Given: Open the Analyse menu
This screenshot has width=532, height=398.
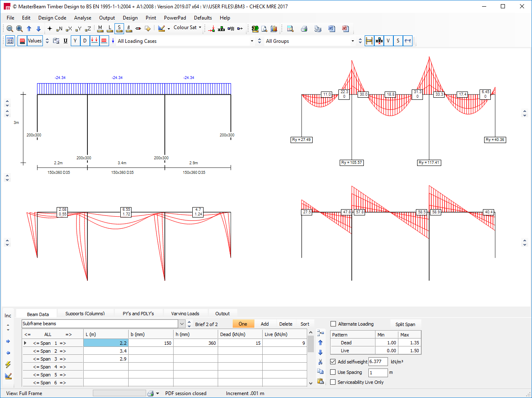Looking at the screenshot, I should [82, 18].
